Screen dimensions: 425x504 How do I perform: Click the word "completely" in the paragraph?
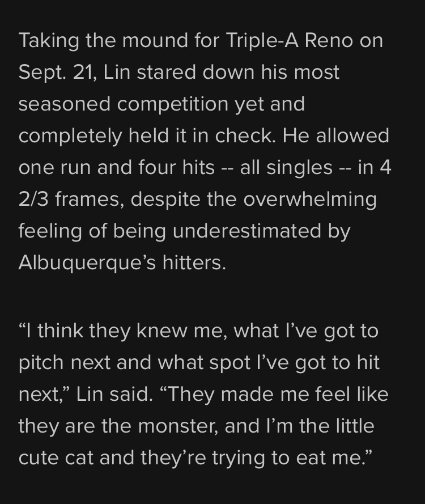click(x=70, y=135)
